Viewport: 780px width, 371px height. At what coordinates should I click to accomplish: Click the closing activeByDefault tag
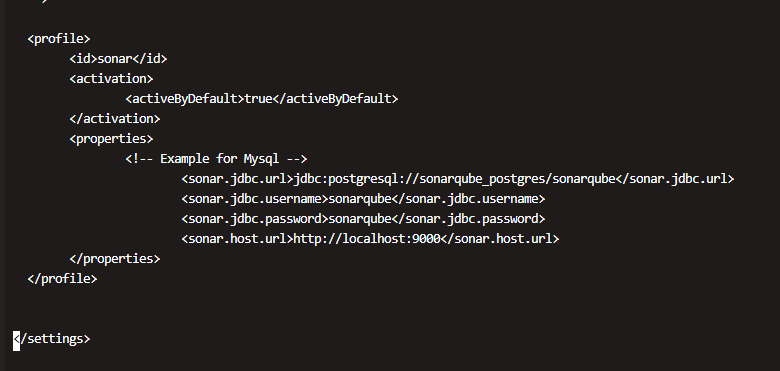coord(335,99)
